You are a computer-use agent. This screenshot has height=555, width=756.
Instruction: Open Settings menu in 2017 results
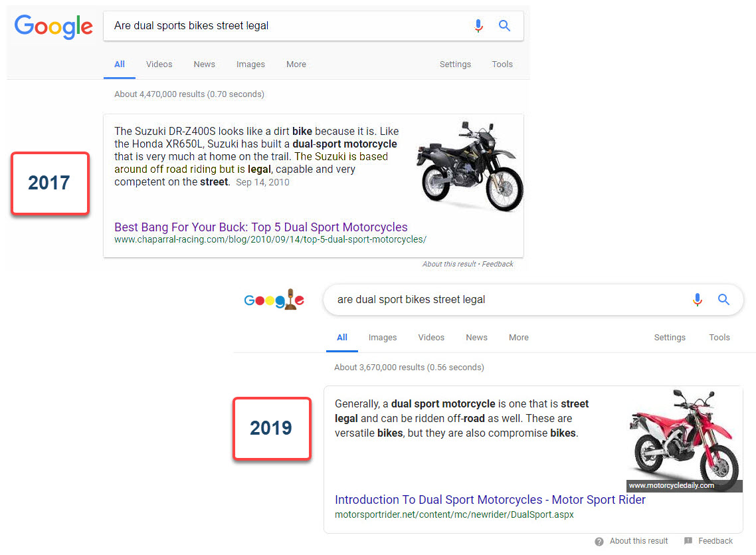point(455,64)
